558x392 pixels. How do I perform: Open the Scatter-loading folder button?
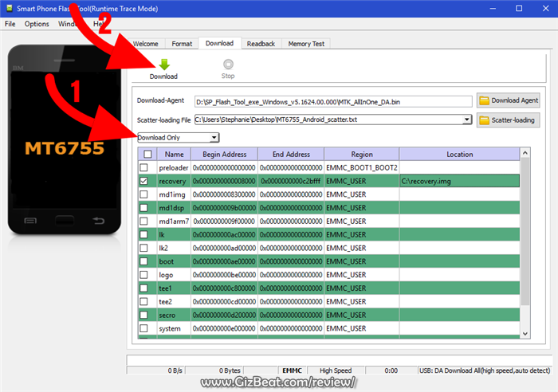coord(509,120)
